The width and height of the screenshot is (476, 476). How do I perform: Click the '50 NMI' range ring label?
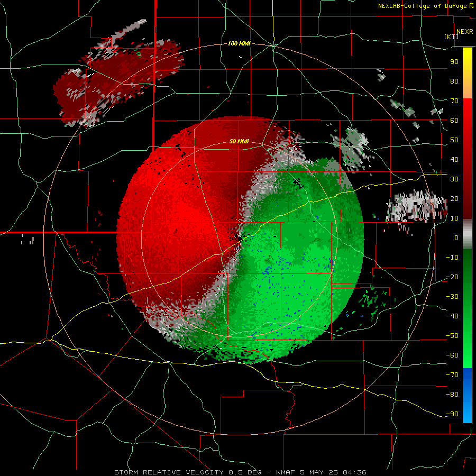pos(239,141)
